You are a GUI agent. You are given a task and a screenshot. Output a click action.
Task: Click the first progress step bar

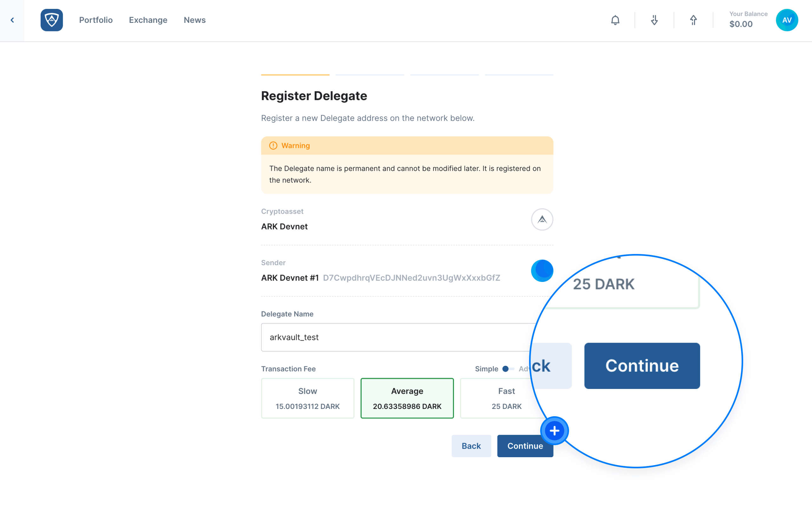click(295, 75)
